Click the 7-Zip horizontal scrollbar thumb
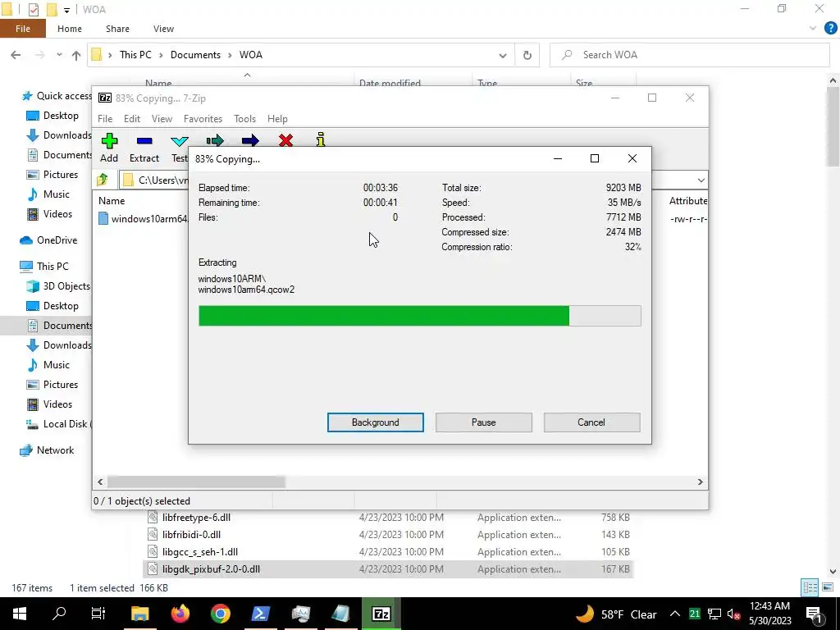 click(196, 482)
